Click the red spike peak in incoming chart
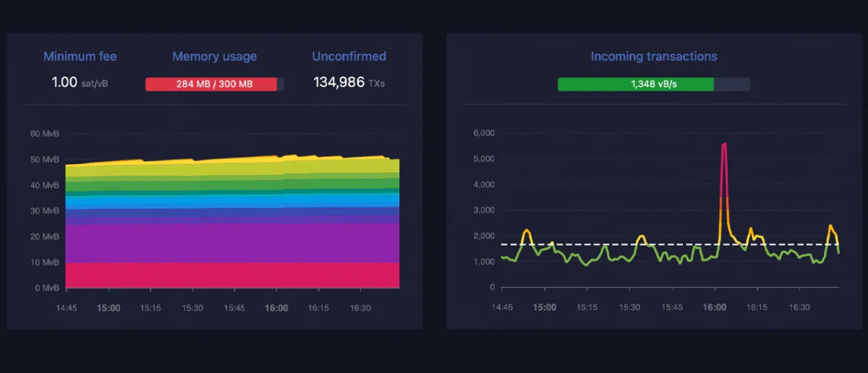Screen dimensions: 868x373 coord(723,145)
